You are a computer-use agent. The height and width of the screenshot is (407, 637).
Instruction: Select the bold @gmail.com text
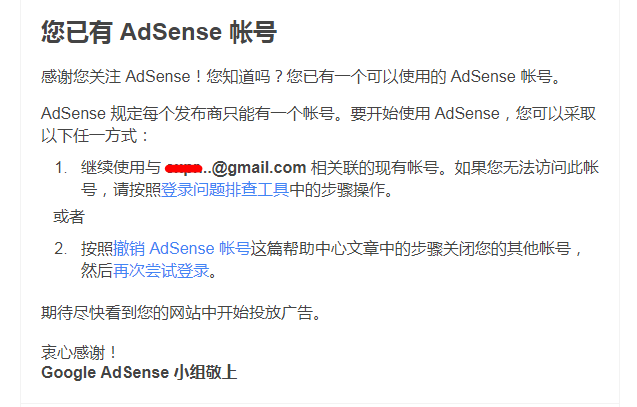(259, 167)
